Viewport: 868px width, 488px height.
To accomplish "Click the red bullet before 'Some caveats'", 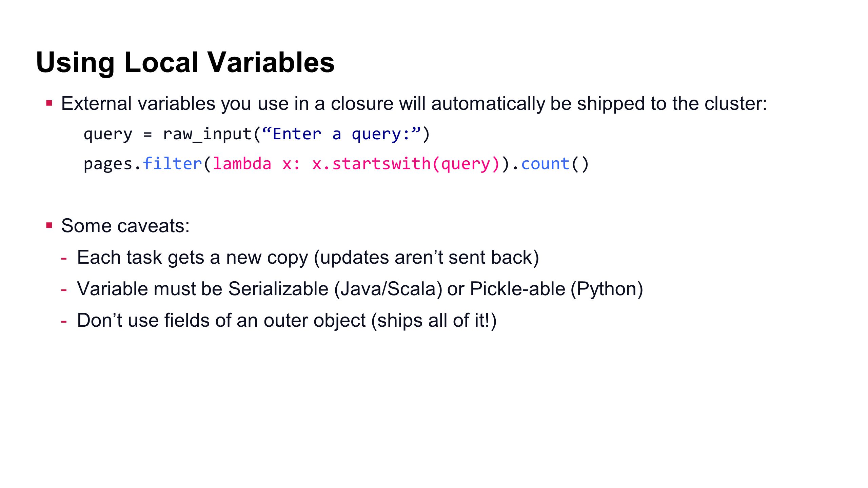I will [x=49, y=225].
